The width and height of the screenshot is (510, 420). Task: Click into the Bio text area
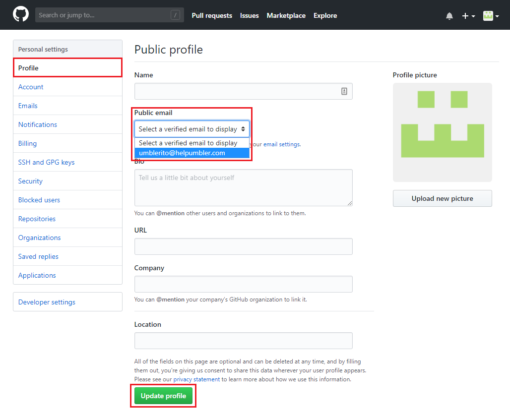click(x=243, y=187)
